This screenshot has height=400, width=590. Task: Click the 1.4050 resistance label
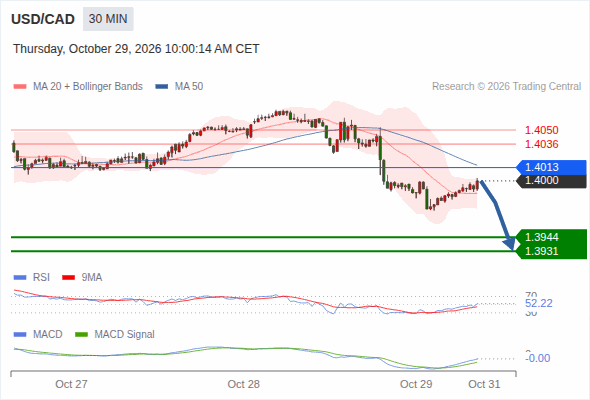541,130
